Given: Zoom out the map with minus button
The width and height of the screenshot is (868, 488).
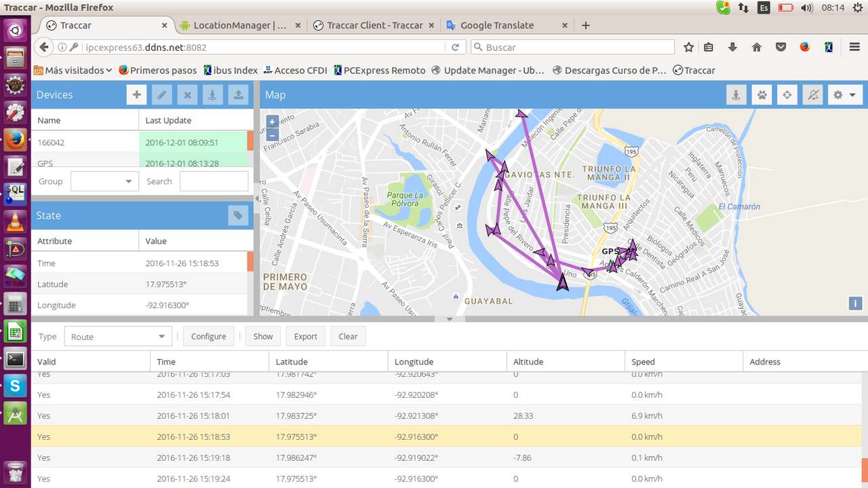Looking at the screenshot, I should point(272,135).
